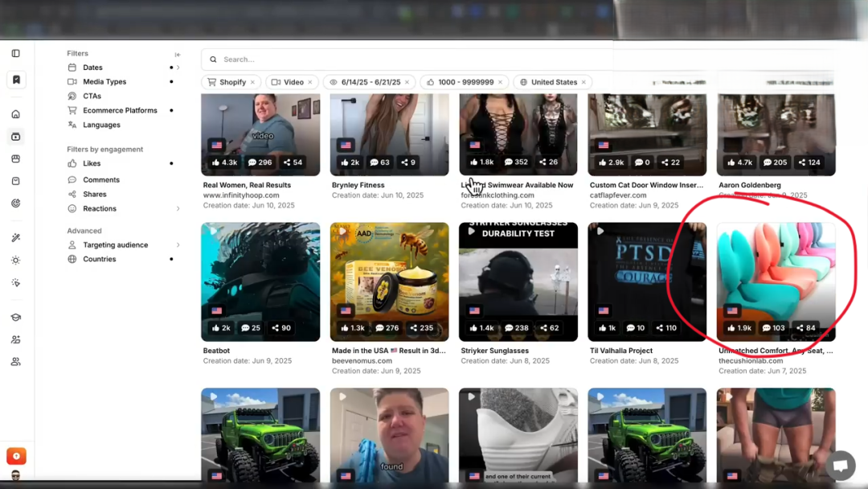
Task: Click the 'Beatbot' ad title
Action: click(216, 351)
